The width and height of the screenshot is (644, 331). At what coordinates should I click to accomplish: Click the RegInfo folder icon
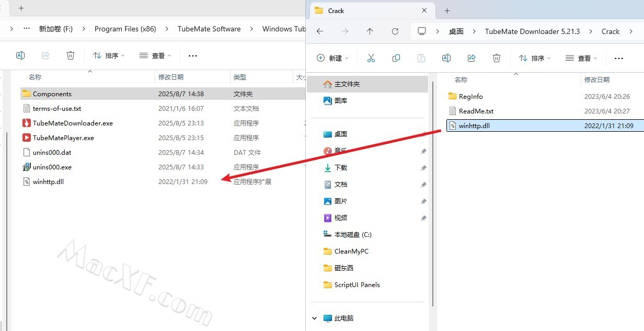tap(453, 96)
